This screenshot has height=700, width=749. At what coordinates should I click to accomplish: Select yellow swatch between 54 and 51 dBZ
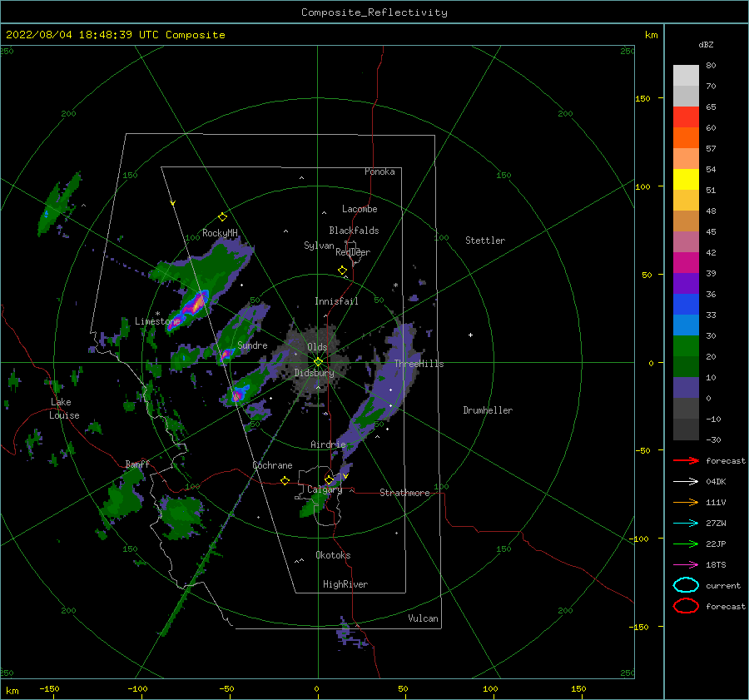686,180
